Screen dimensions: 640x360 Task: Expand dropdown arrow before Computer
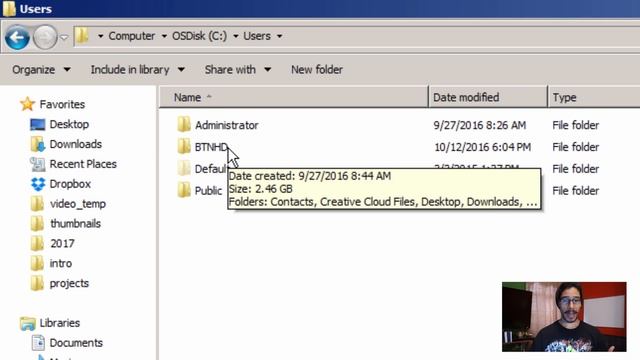point(100,36)
